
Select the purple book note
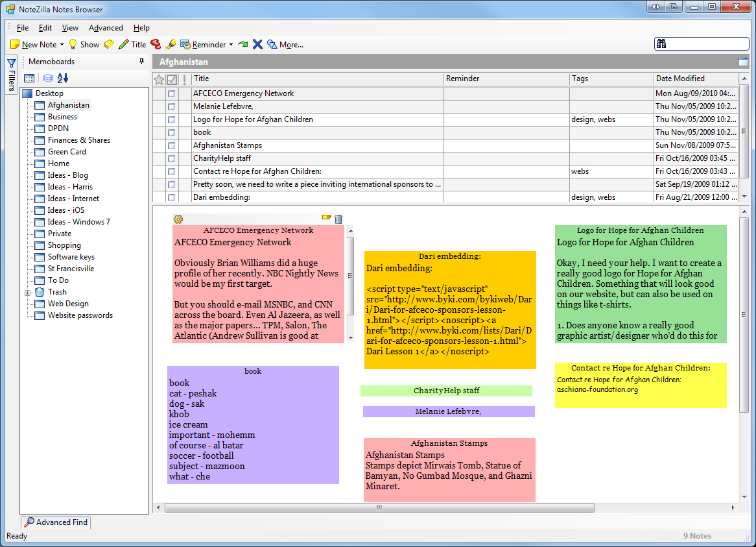click(x=253, y=424)
